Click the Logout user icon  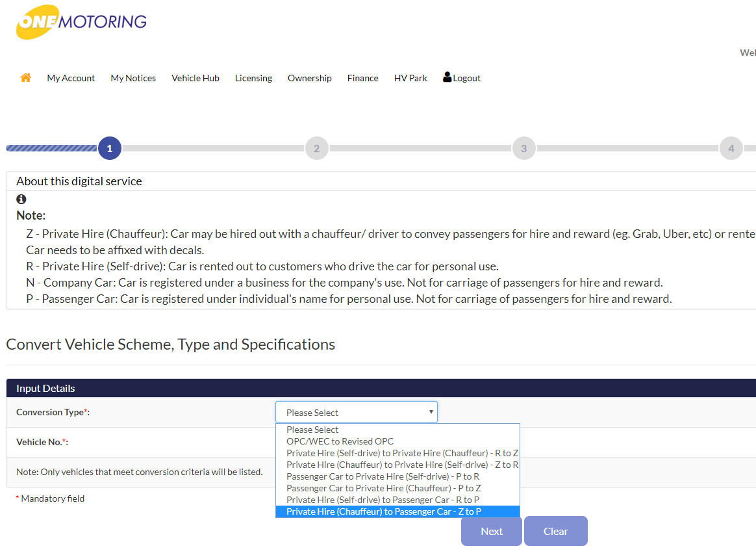pyautogui.click(x=447, y=77)
